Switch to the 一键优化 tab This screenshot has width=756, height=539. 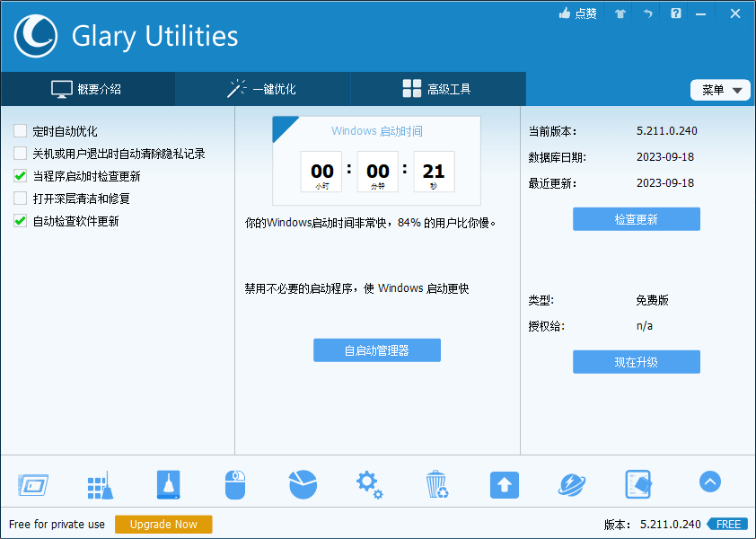[260, 89]
